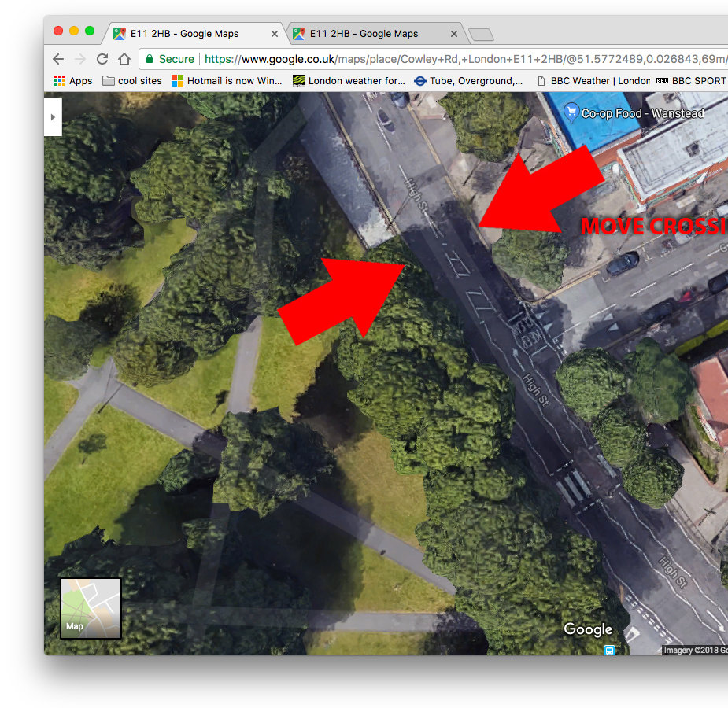Image resolution: width=728 pixels, height=708 pixels.
Task: Click the Co-op Food - Wanstead store marker
Action: coord(571,112)
